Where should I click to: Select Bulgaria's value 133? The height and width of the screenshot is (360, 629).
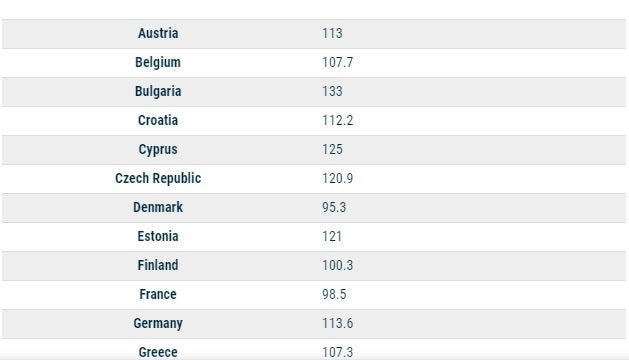pyautogui.click(x=333, y=92)
